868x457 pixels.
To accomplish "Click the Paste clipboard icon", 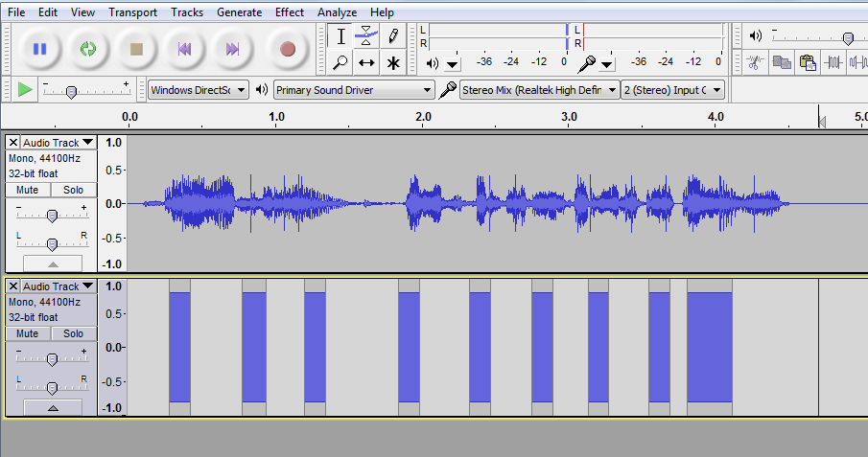I will coord(808,62).
